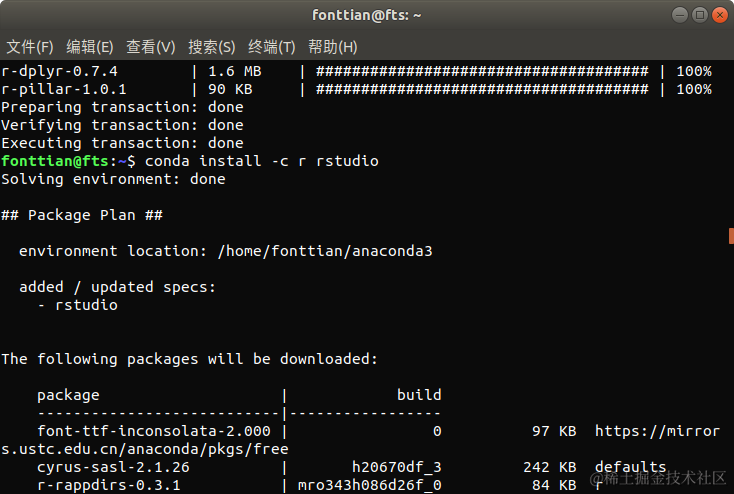Click the r-dplyr progress bar
The image size is (734, 494).
tap(482, 72)
